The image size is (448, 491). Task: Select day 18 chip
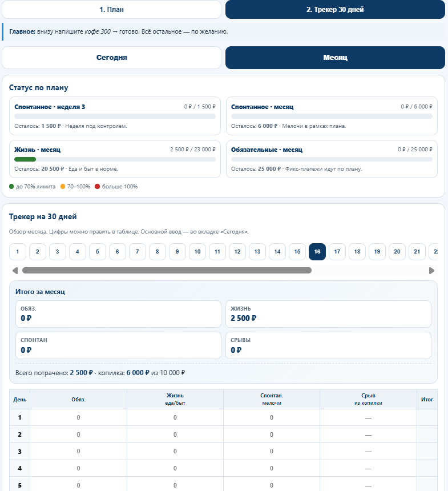tap(357, 252)
